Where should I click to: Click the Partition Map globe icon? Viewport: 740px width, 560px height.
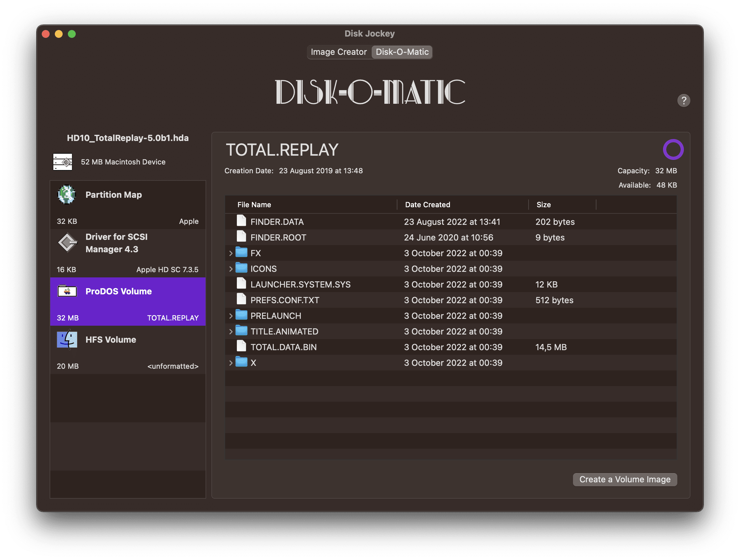tap(67, 194)
